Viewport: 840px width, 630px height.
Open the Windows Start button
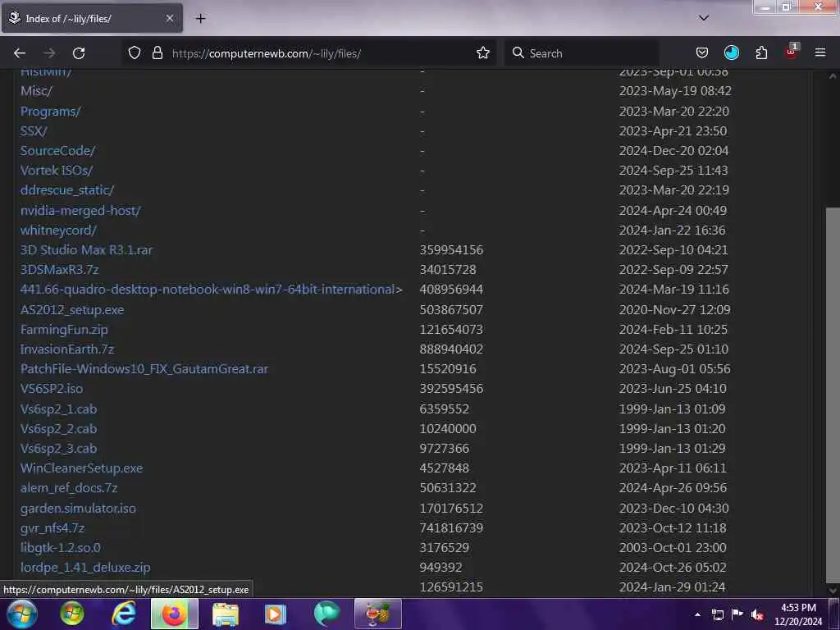click(x=22, y=614)
